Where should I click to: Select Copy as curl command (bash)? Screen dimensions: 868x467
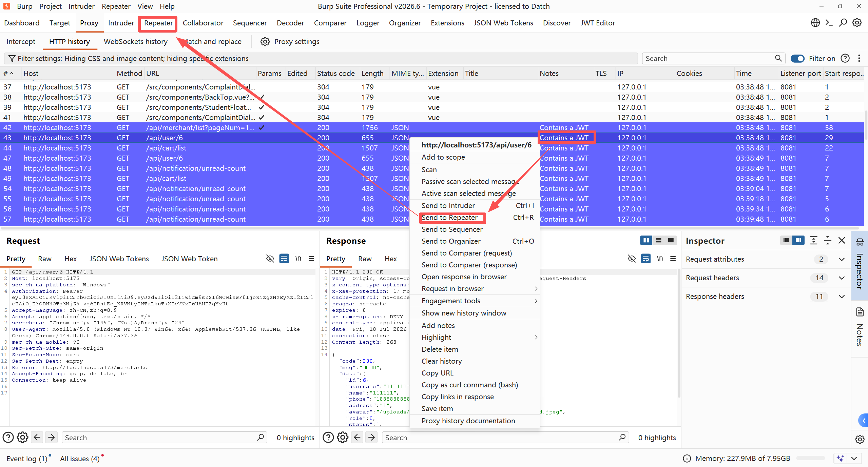(475, 385)
